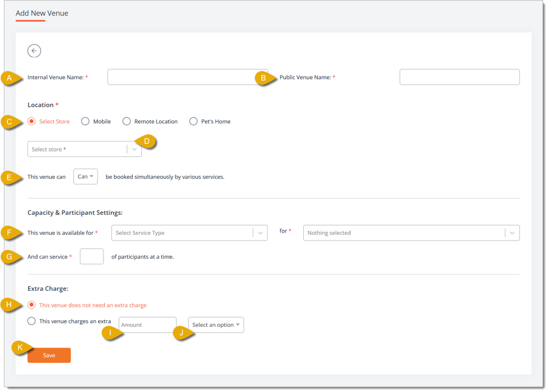Click 'be booked simultaneously by various services' text
Screen dimensions: 548x392
165,177
